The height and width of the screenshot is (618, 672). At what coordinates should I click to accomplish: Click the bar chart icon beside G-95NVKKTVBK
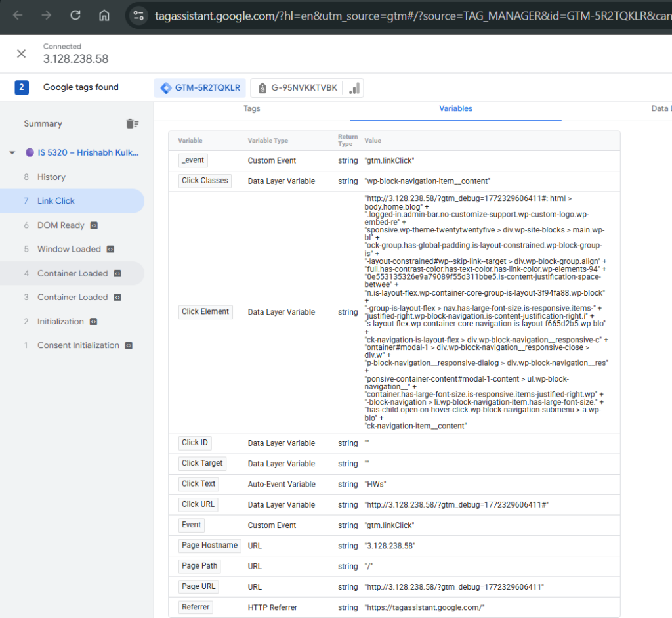354,88
